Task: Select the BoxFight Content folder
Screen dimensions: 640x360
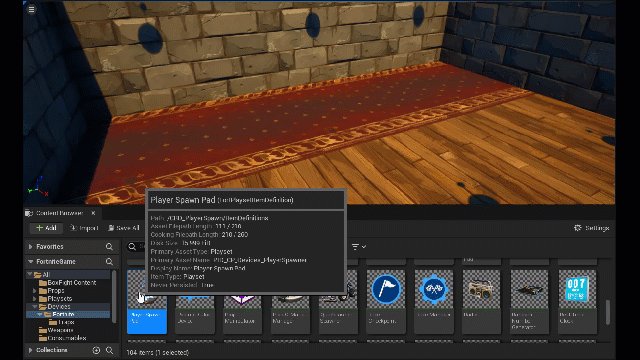Action: [x=67, y=282]
